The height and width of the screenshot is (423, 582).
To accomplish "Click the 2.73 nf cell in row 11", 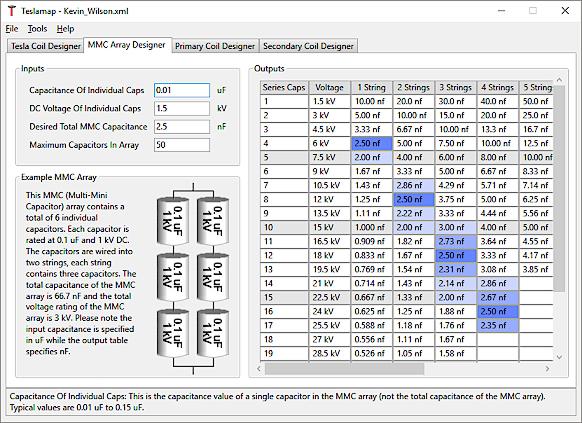I will point(456,241).
